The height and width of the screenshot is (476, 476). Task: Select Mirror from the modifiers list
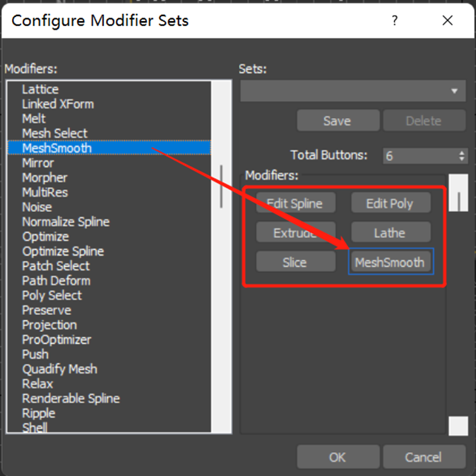tap(37, 162)
